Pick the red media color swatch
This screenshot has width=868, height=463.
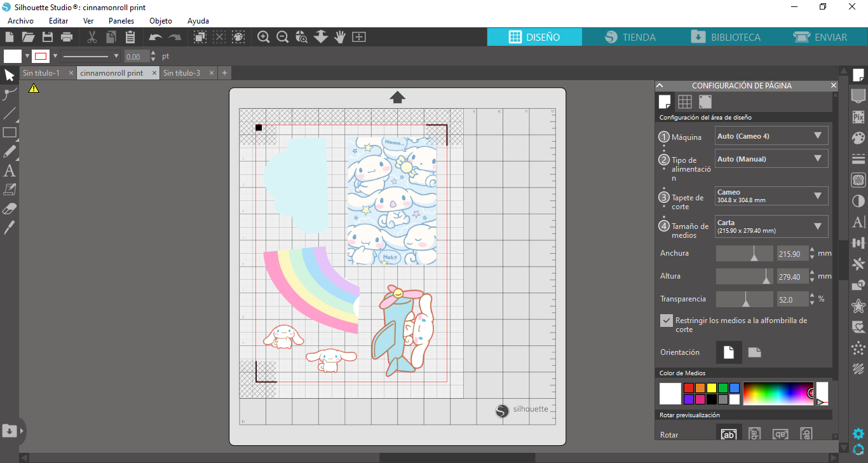coord(688,388)
